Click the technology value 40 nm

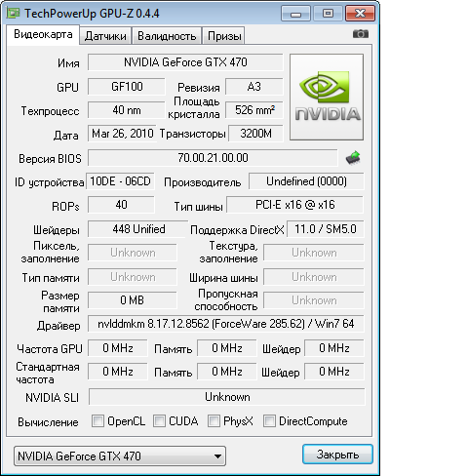(x=127, y=110)
